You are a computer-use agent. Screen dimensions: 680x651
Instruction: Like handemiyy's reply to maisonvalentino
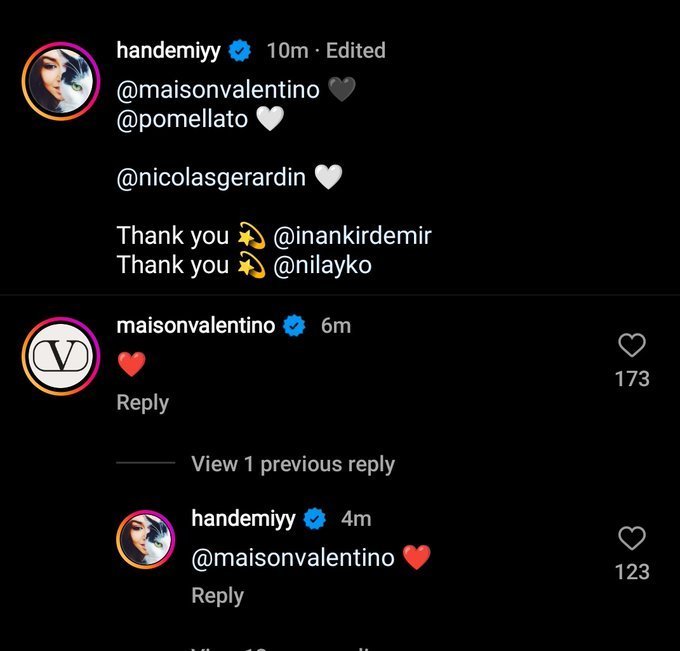click(632, 539)
